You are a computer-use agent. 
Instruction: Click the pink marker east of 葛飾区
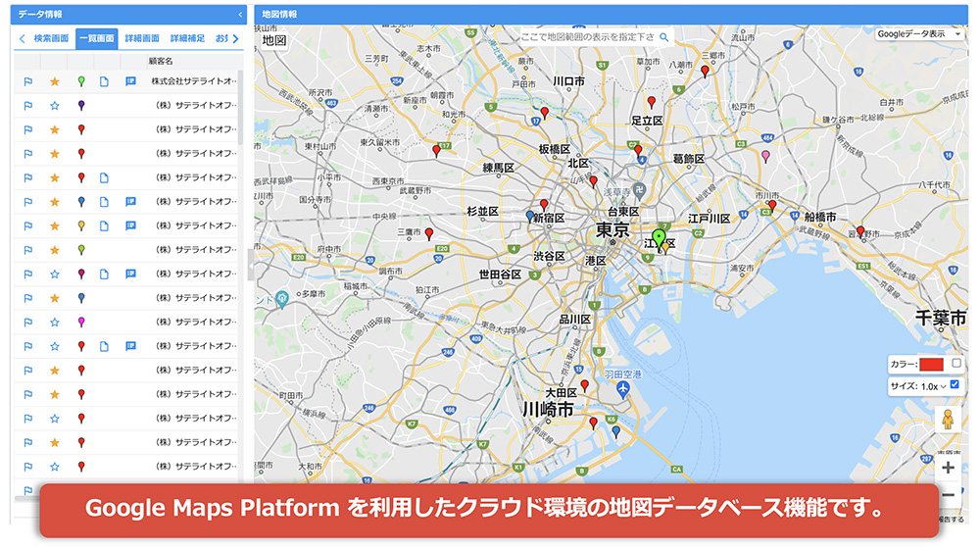point(765,156)
